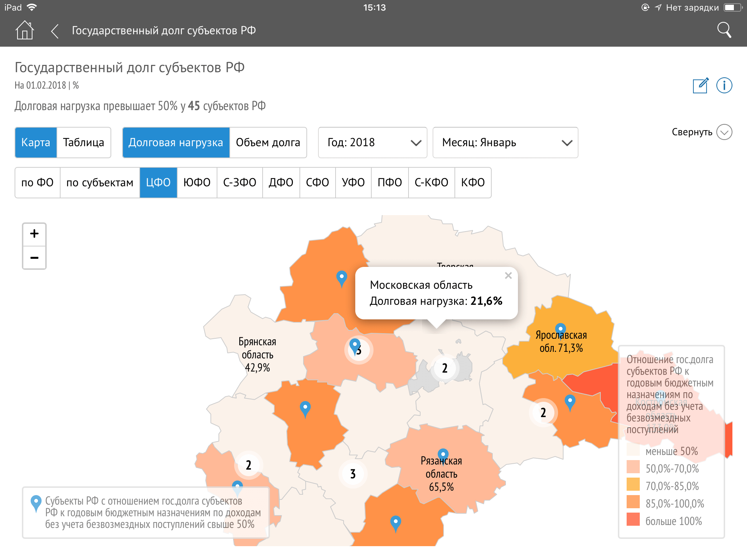Select the С-ЗФО district tab
Screen dimensions: 747x560
pos(240,183)
